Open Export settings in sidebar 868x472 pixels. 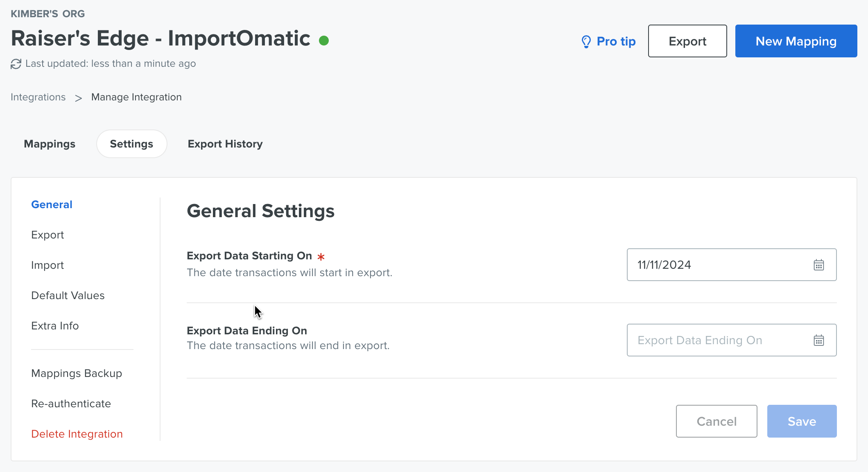[47, 235]
